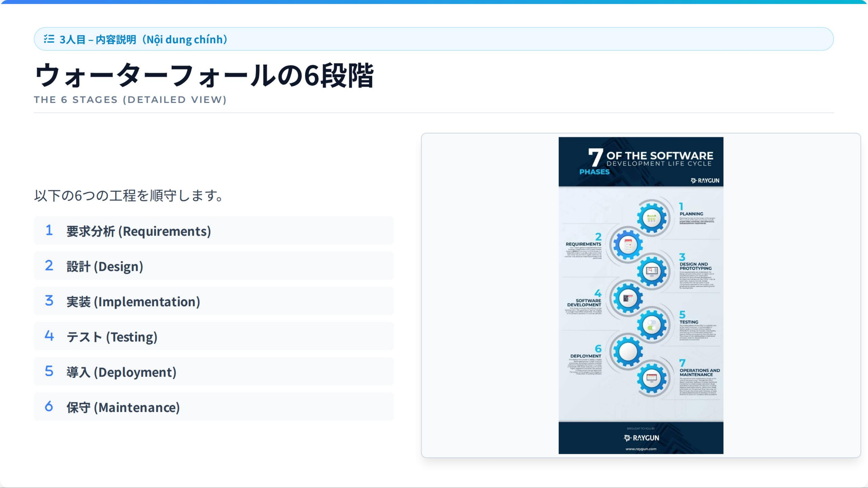Select the 導入 (Deployment) list item
Screen dimensions: 868x488
(214, 372)
